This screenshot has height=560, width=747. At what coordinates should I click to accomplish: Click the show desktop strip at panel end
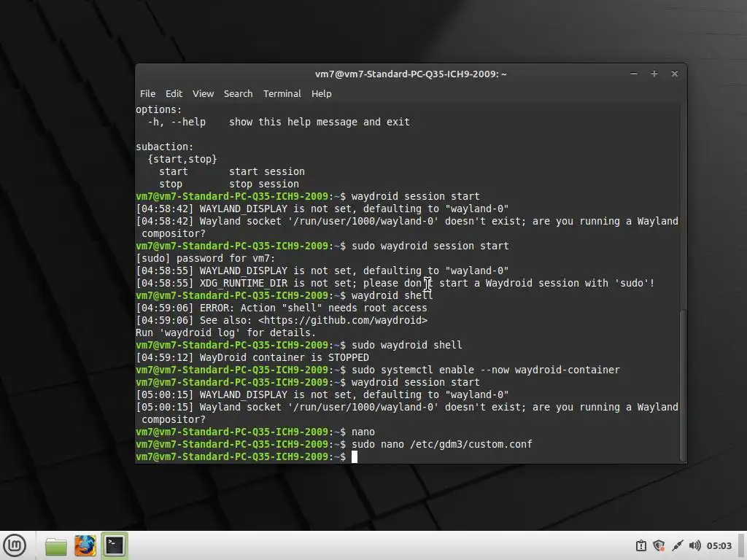[742, 545]
